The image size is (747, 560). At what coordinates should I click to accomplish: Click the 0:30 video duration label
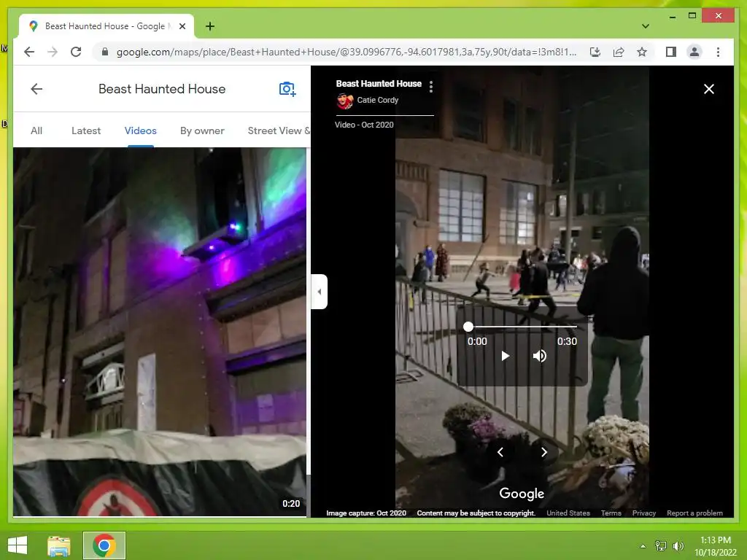[567, 341]
